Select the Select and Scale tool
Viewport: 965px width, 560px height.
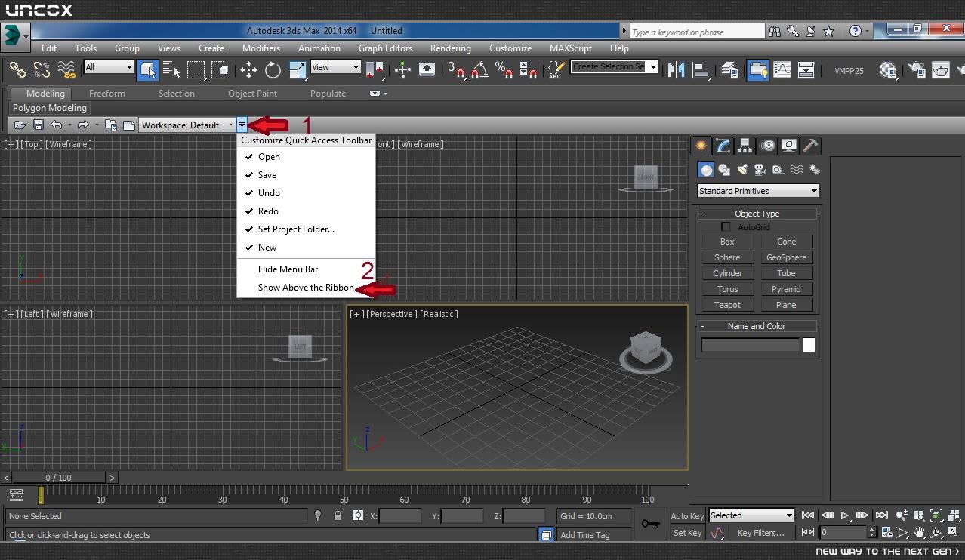(x=298, y=69)
